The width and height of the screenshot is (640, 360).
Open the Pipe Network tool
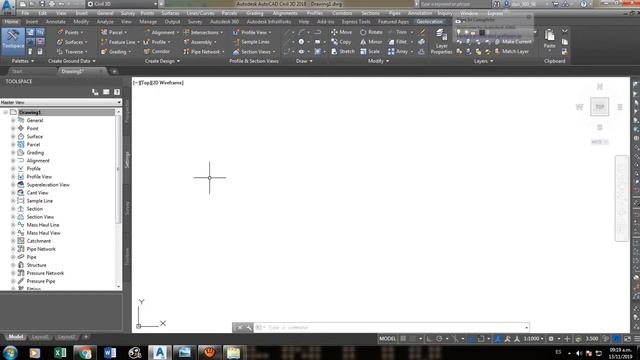[204, 52]
